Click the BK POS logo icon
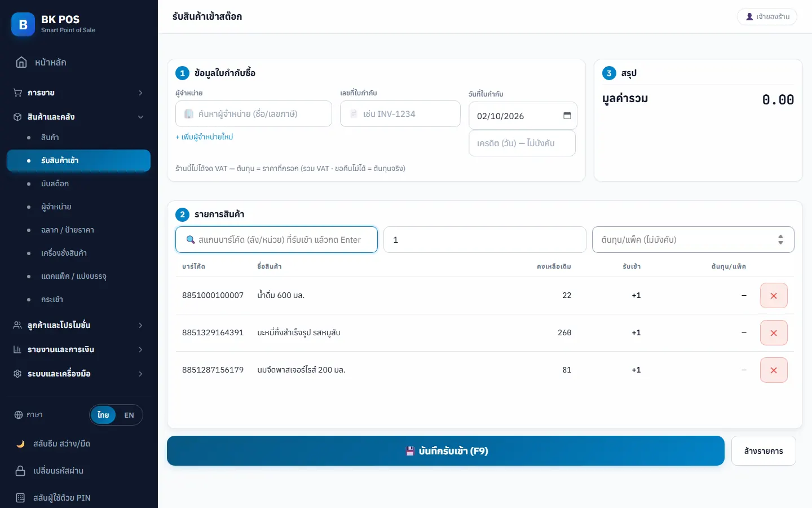Screen dimensions: 812x508 coord(23,24)
